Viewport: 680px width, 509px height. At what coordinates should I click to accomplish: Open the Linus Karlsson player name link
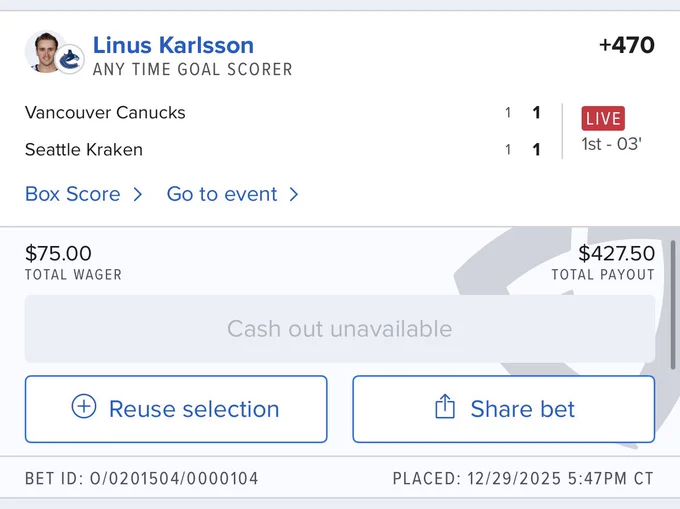tap(173, 45)
